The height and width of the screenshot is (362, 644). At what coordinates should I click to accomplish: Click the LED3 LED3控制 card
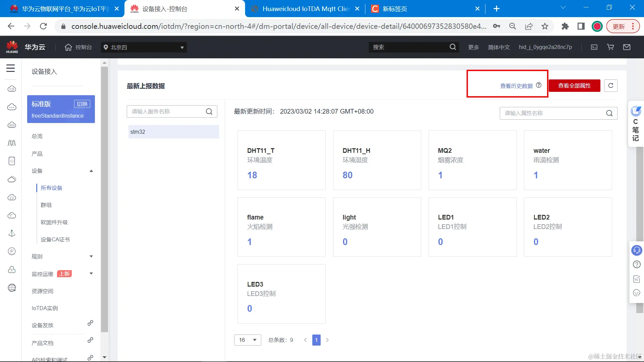281,294
